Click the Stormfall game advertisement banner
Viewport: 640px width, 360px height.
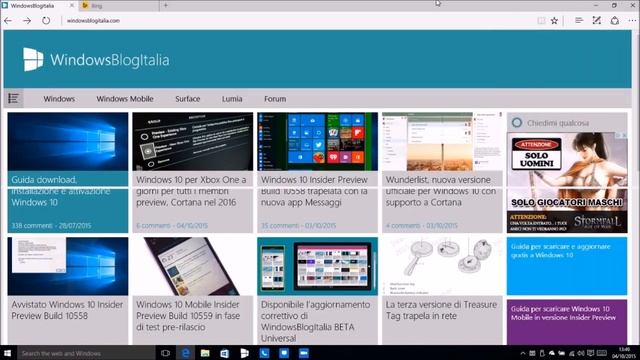(x=567, y=182)
